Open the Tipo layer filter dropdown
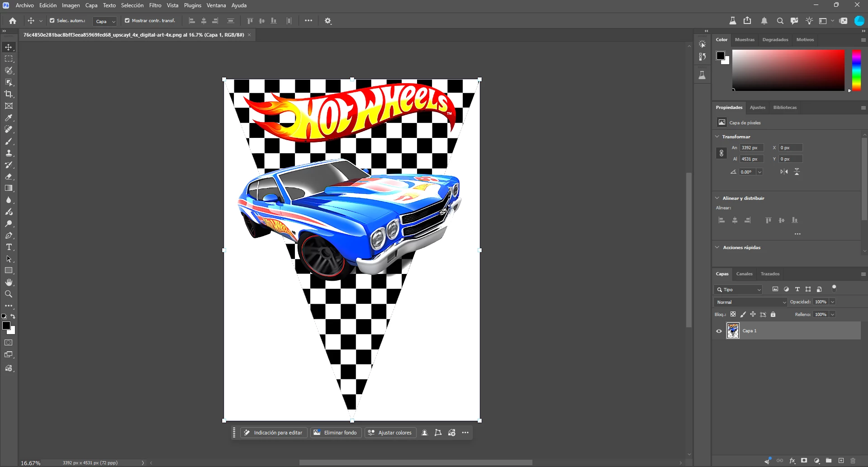This screenshot has width=868, height=467. tap(738, 289)
